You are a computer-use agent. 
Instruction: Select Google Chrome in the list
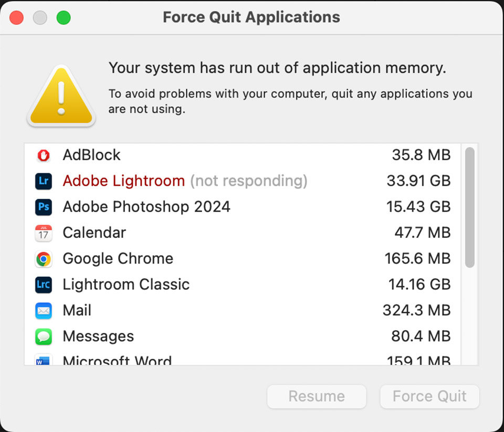point(118,259)
